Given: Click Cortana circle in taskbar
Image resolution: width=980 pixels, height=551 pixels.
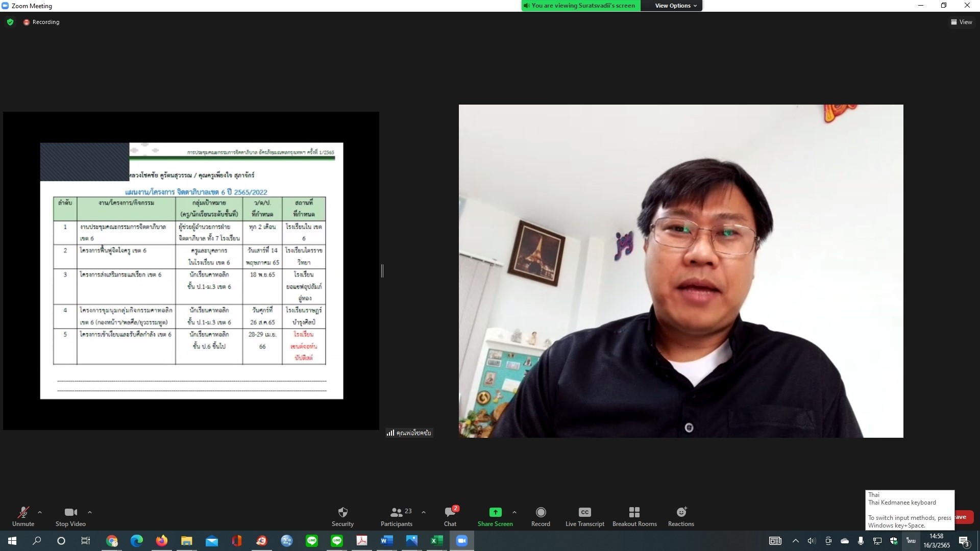Looking at the screenshot, I should [61, 541].
